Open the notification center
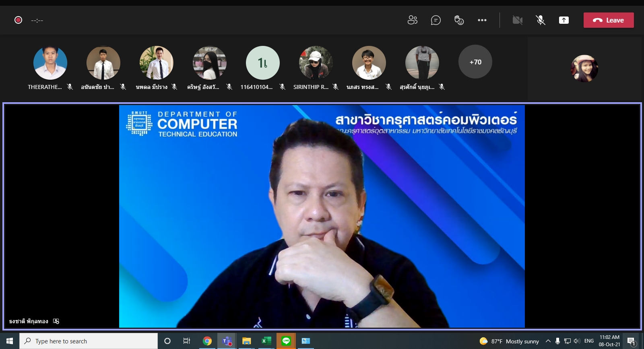644x349 pixels. tap(631, 341)
